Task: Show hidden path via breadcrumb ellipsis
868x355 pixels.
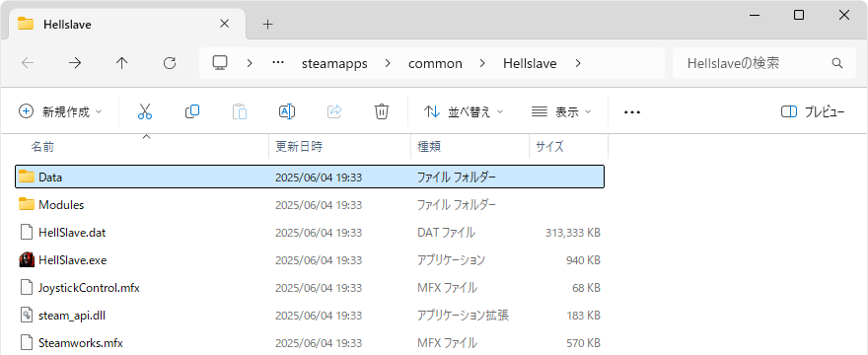Action: pyautogui.click(x=278, y=63)
